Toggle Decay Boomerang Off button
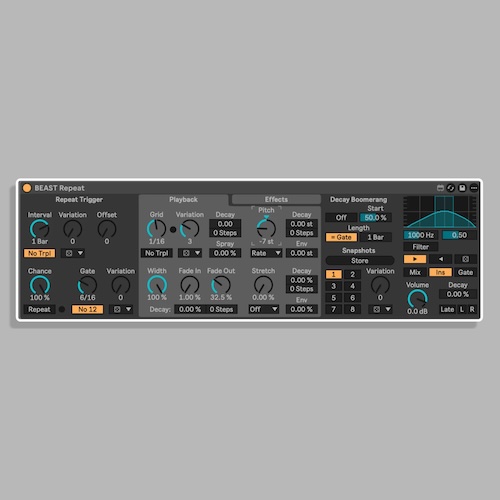The height and width of the screenshot is (500, 500). 341,218
